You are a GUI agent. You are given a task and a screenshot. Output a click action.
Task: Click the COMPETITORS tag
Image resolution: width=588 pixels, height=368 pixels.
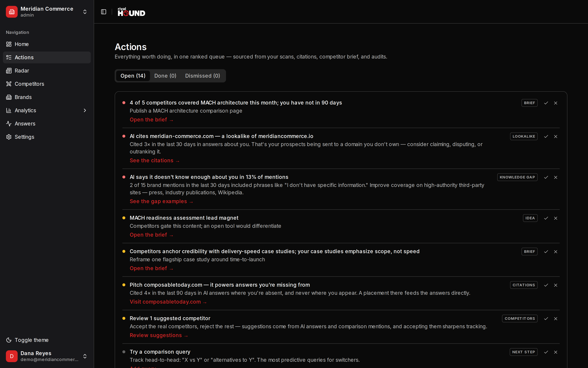(x=520, y=319)
